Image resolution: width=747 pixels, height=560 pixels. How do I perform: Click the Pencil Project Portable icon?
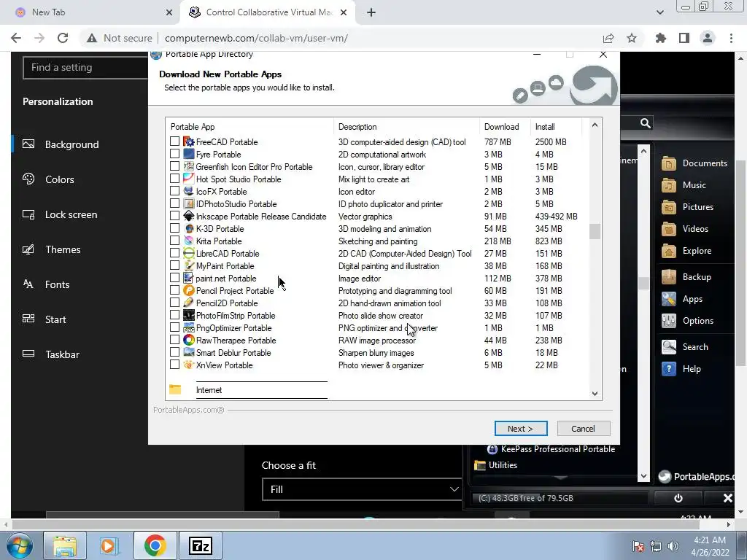click(189, 290)
